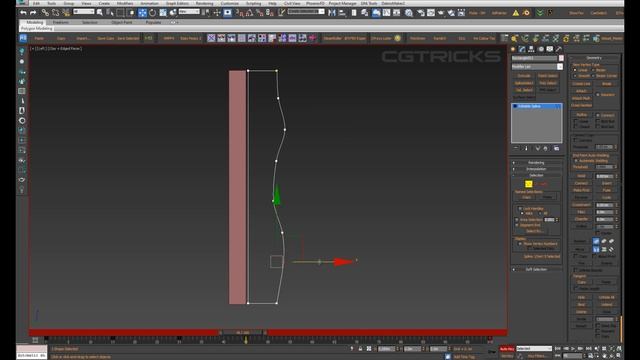Click the Create Line button
This screenshot has width=640, height=360.
(581, 84)
